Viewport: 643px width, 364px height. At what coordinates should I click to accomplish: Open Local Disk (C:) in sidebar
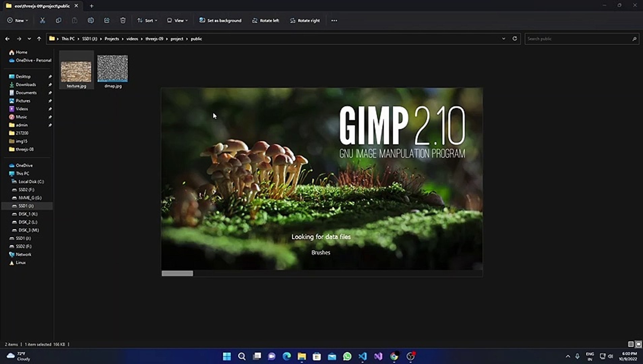(x=31, y=182)
